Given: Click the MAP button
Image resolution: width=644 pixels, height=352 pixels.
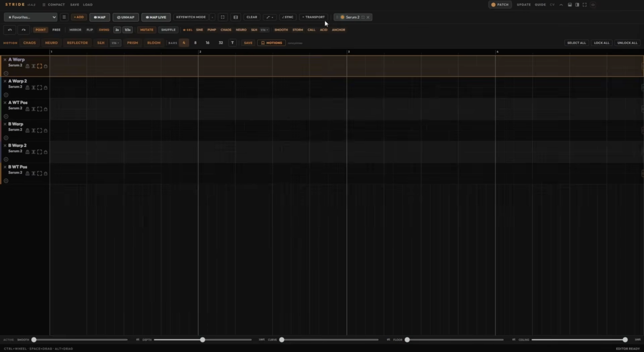Looking at the screenshot, I should [x=100, y=17].
